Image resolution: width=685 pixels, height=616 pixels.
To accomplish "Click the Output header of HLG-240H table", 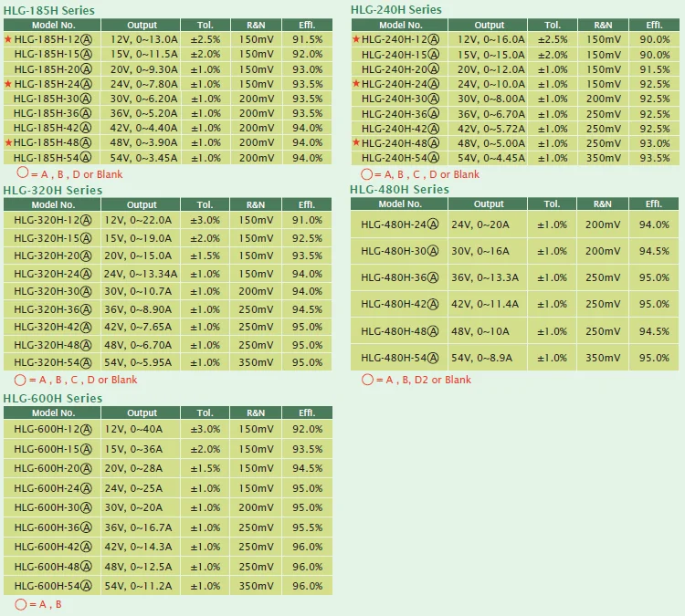I will pos(490,26).
